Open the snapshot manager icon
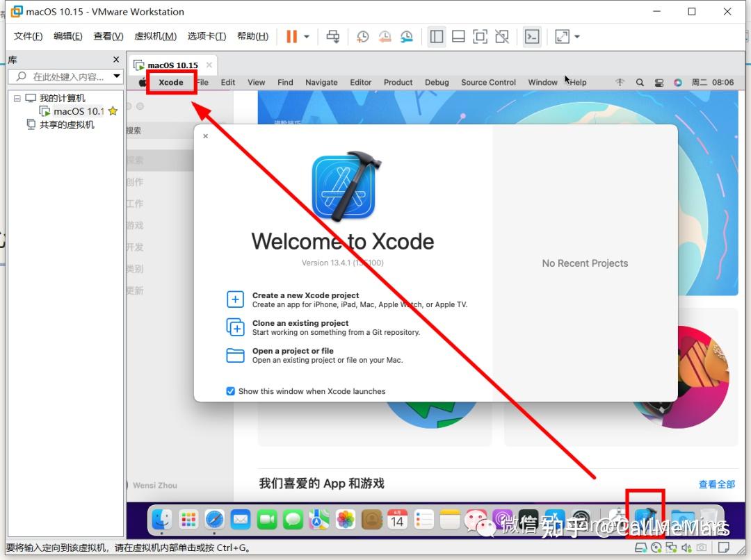 click(x=407, y=36)
